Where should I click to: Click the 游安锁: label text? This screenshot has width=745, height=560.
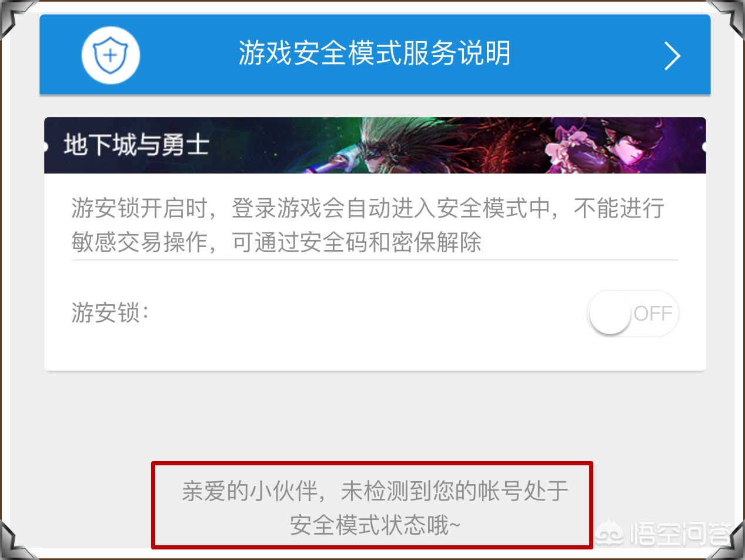[110, 313]
